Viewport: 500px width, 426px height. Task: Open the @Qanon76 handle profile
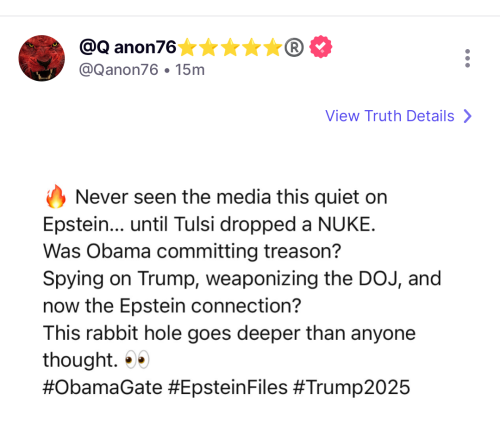pos(118,70)
